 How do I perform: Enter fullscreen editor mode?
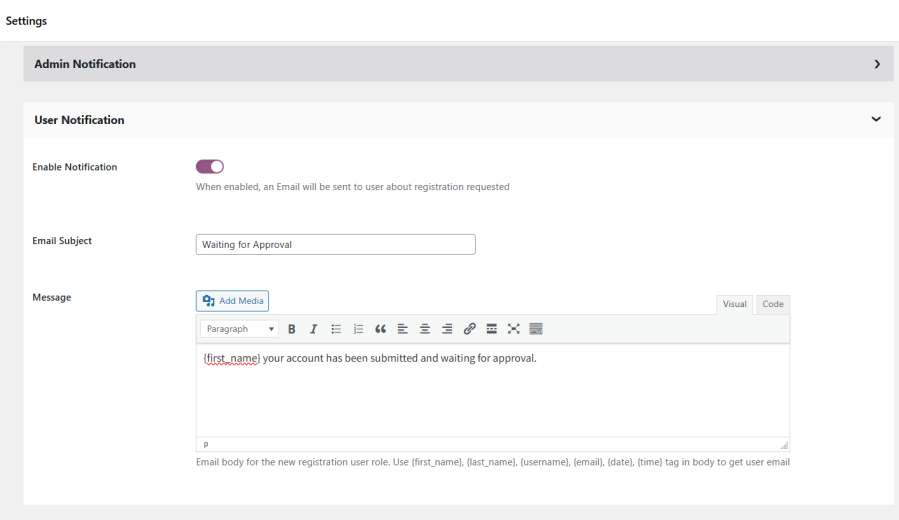pos(514,329)
